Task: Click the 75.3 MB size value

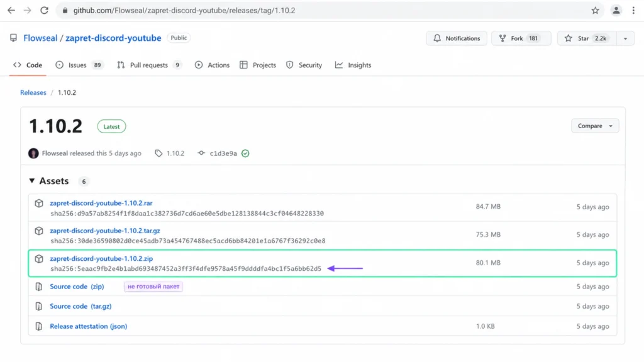Action: click(x=488, y=234)
